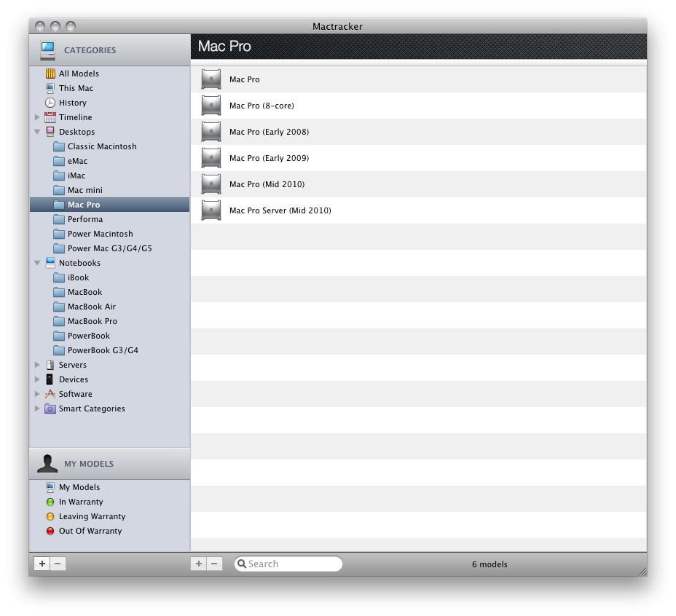This screenshot has width=676, height=616.
Task: Expand the Devices category
Action: coord(37,379)
